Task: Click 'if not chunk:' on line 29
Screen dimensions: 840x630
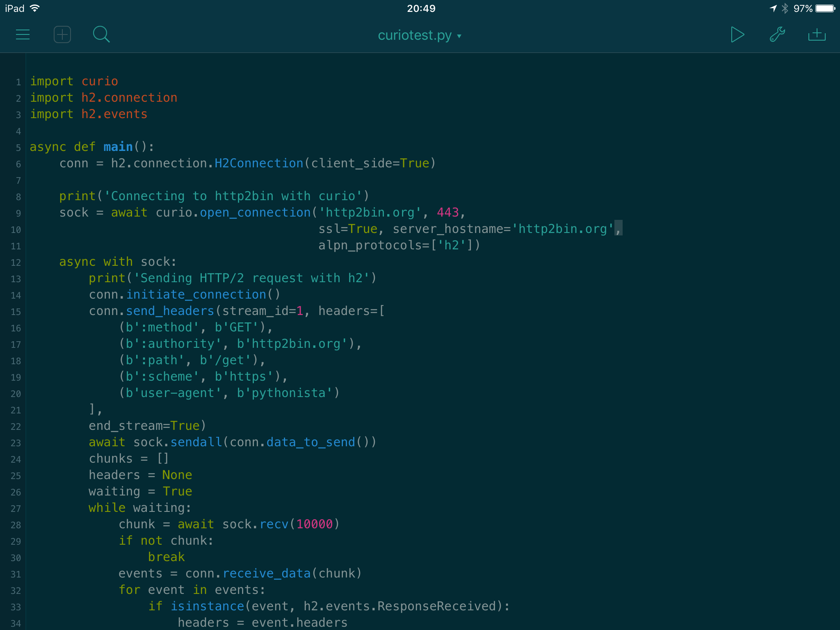Action: pyautogui.click(x=166, y=541)
